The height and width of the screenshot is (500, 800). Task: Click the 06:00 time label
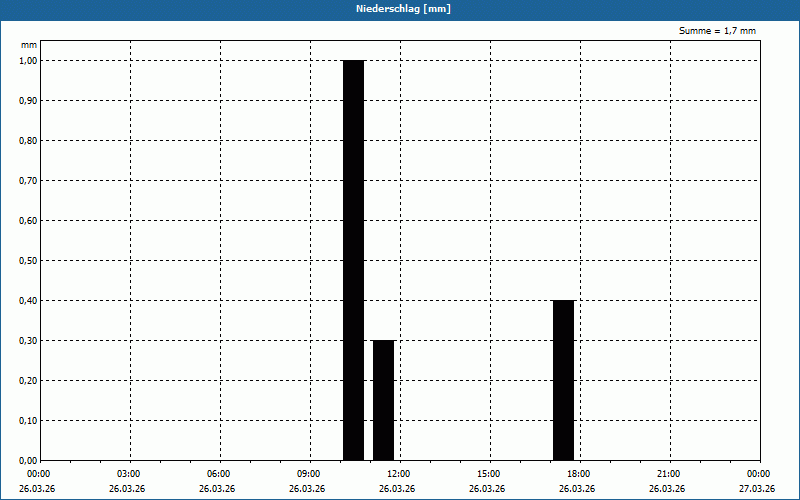[x=218, y=474]
